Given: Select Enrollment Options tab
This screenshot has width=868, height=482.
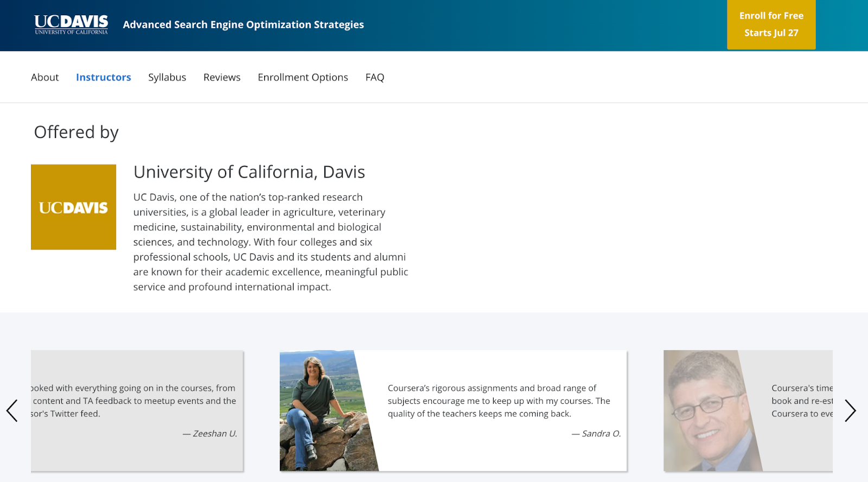Looking at the screenshot, I should [303, 77].
